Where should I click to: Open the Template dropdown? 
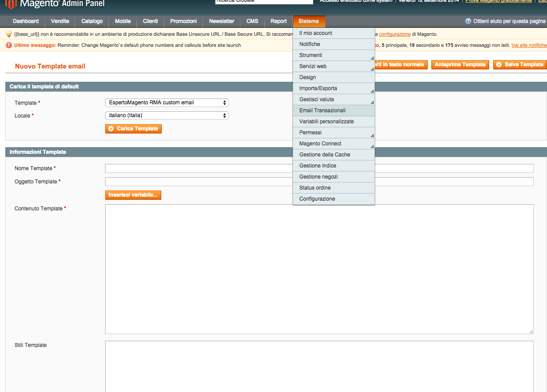(167, 103)
